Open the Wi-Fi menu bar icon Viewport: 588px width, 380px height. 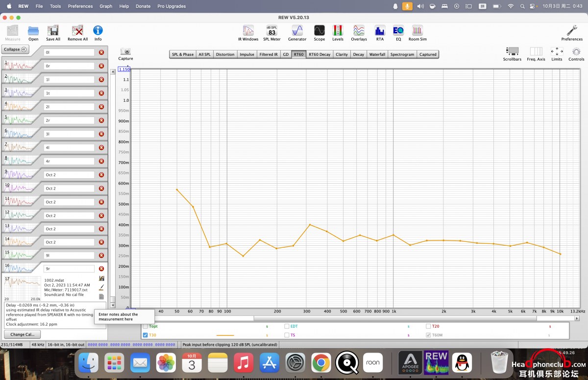click(511, 6)
